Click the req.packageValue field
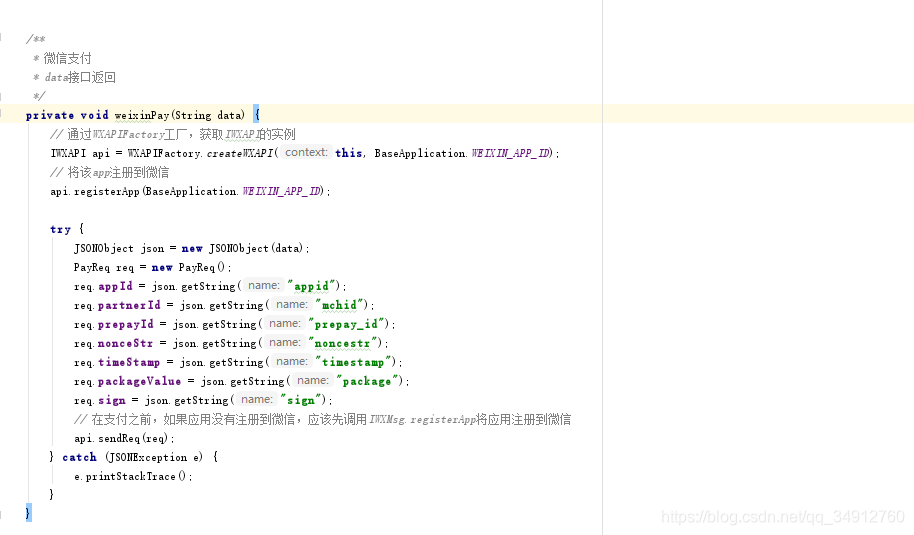914x535 pixels. (128, 381)
